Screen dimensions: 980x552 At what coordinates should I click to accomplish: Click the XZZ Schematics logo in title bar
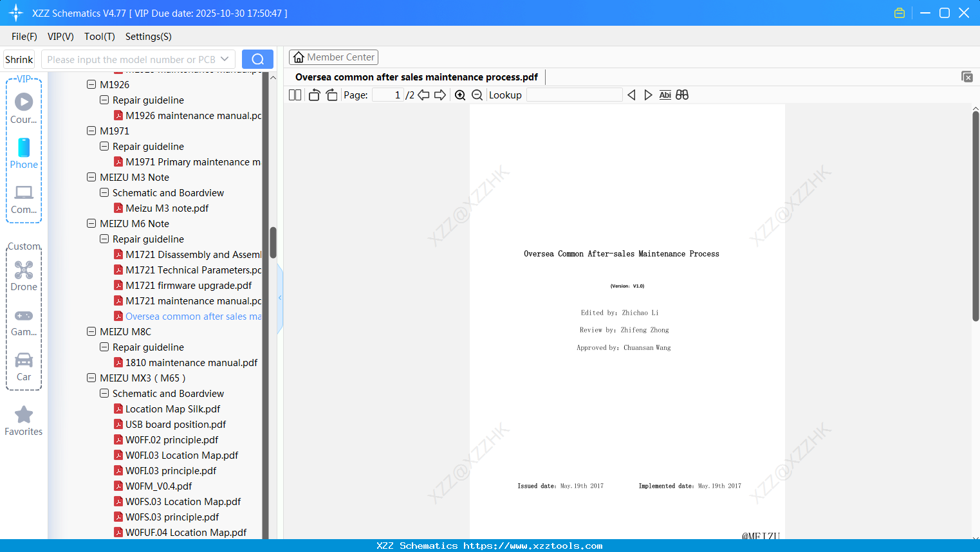(16, 13)
